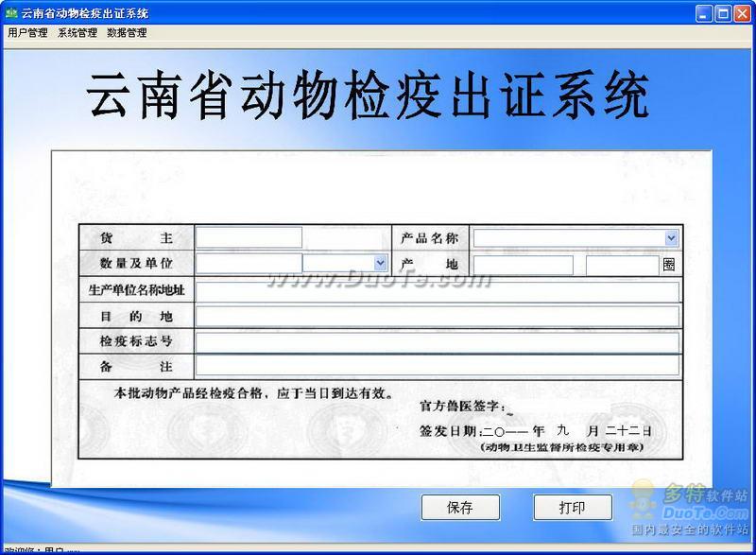Select the 生产单位名称地址 input field
Screen dimensions: 756x555
(x=437, y=291)
